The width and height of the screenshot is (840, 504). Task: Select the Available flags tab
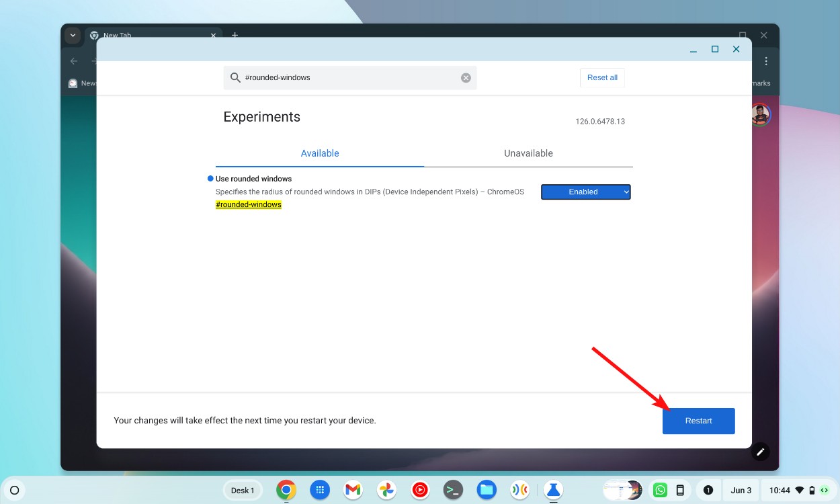point(320,153)
